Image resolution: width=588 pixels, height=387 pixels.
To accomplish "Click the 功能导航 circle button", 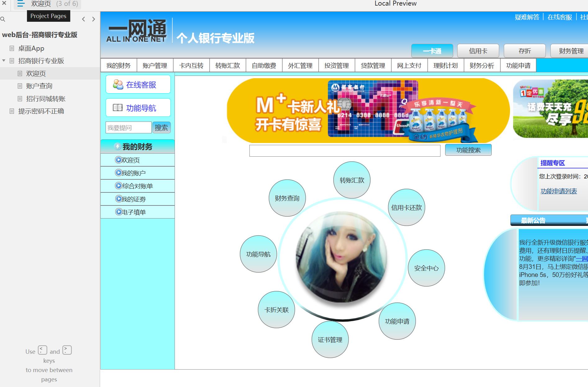I will (x=258, y=254).
